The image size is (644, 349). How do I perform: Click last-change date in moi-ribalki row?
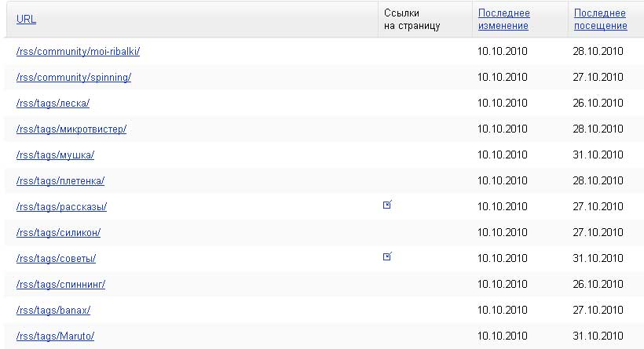point(502,52)
